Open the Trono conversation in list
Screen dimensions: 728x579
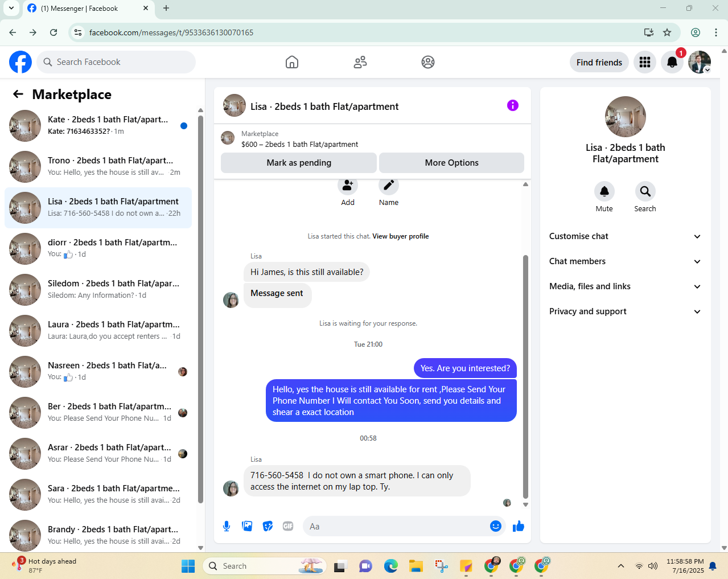pyautogui.click(x=98, y=167)
